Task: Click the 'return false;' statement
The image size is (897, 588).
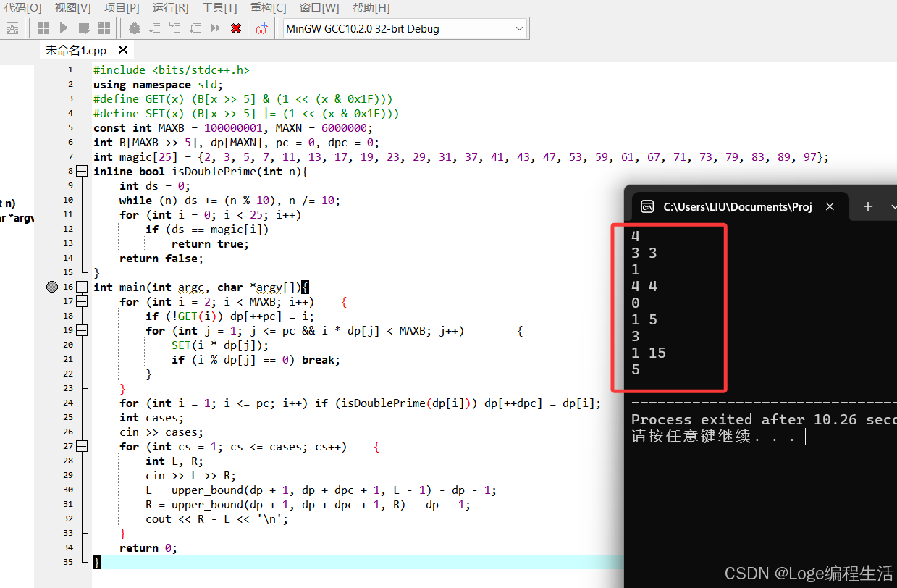Action: [x=161, y=258]
